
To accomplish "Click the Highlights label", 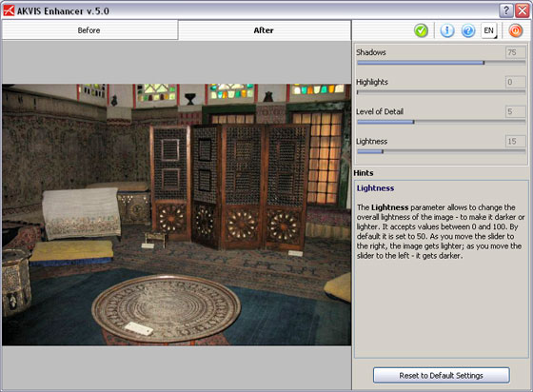I will (372, 82).
